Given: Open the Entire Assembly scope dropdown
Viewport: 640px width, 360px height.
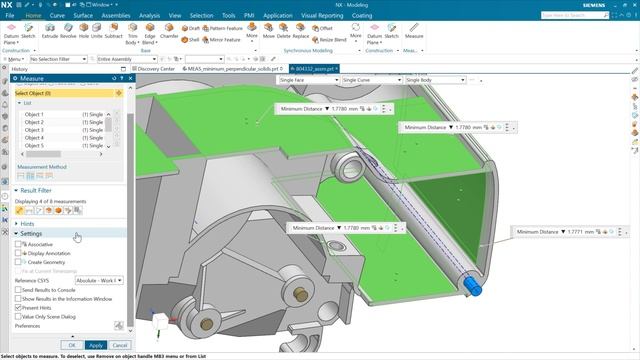Looking at the screenshot, I should 127,59.
